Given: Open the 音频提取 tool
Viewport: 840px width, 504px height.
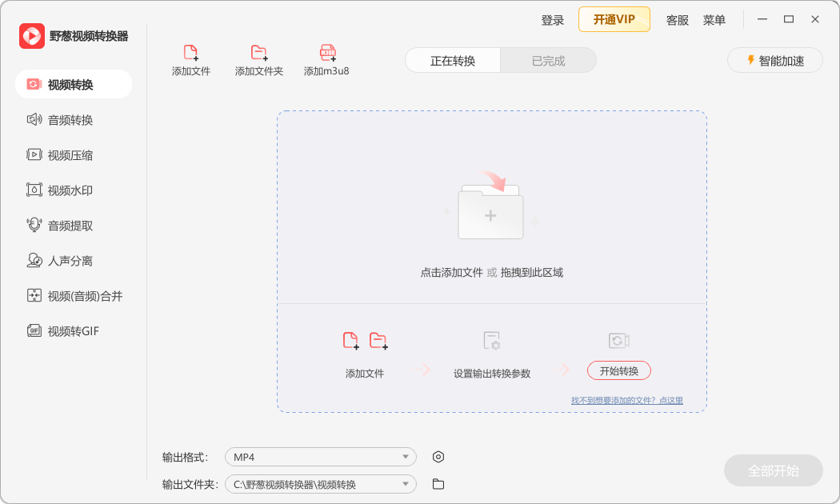Looking at the screenshot, I should pos(64,225).
